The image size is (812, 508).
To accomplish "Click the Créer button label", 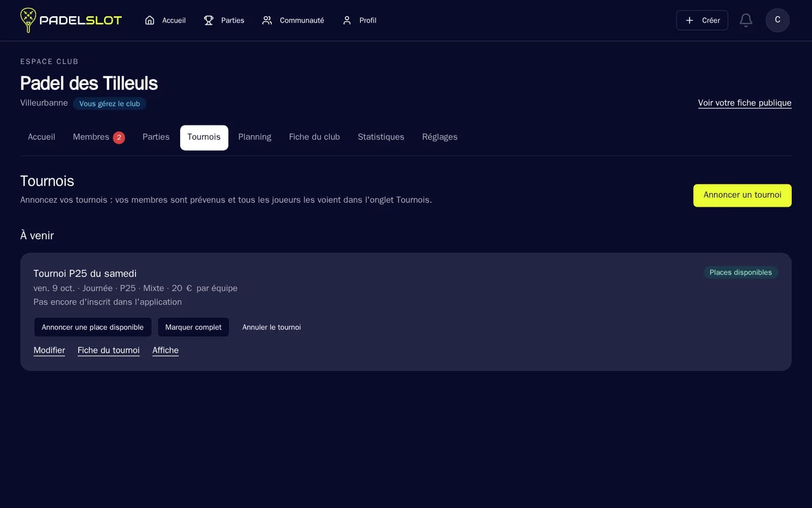I will tap(711, 20).
